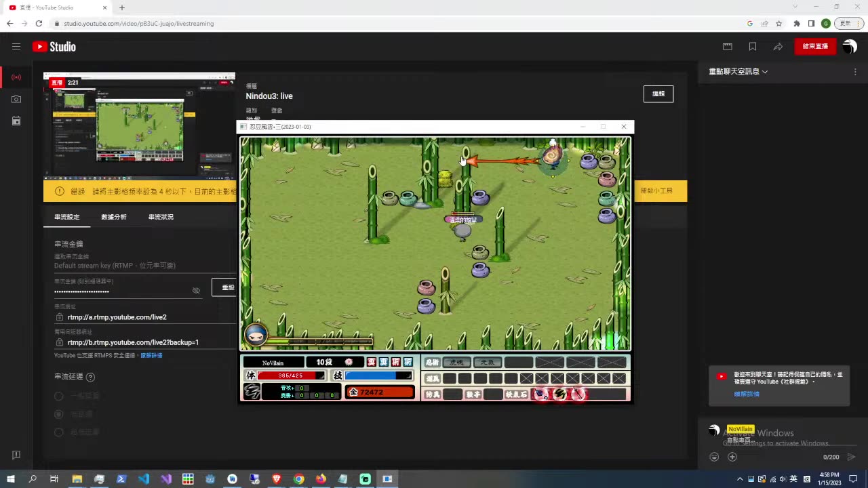Reload the page with browser refresh button
The width and height of the screenshot is (868, 488).
(39, 23)
